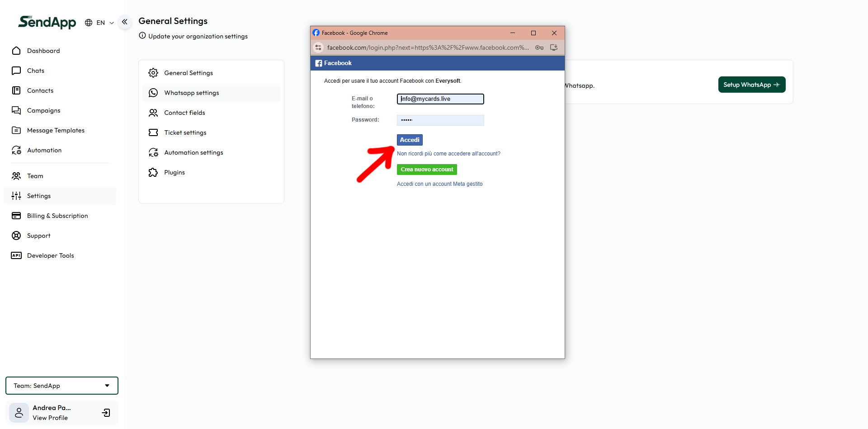Click the Settings sliders icon

point(16,196)
